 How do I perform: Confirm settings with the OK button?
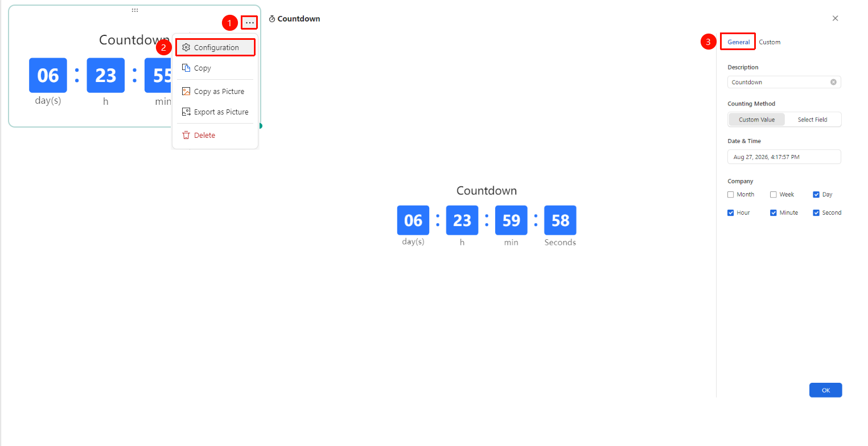coord(825,390)
